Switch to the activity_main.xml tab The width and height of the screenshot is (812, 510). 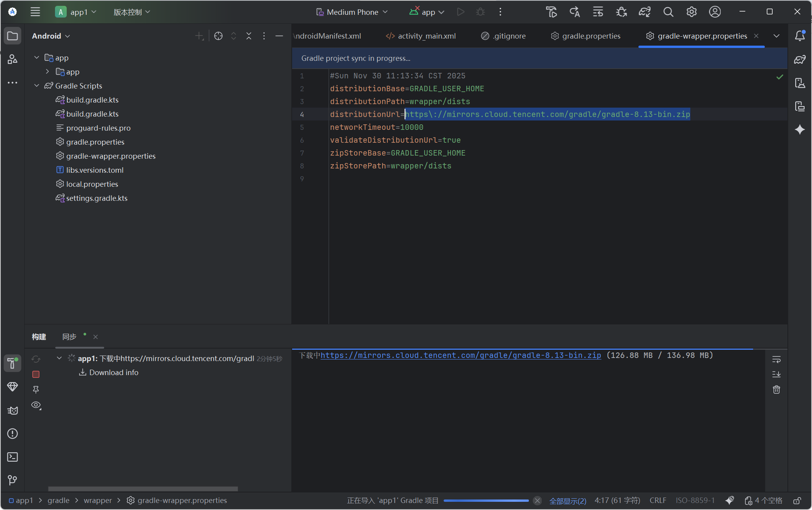[426, 35]
